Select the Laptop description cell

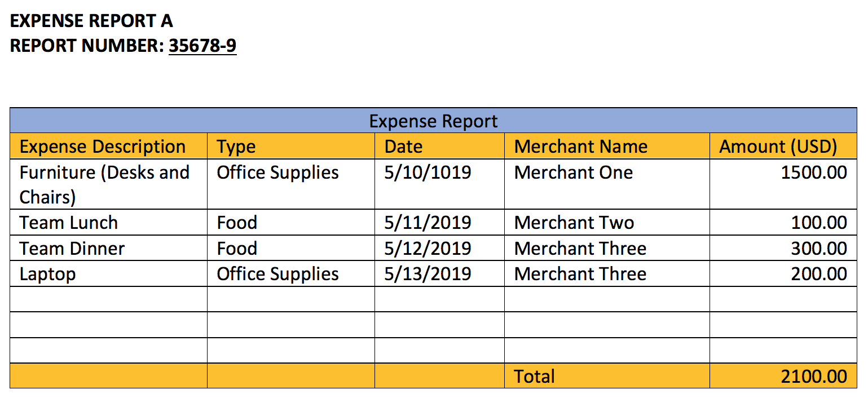coord(108,273)
